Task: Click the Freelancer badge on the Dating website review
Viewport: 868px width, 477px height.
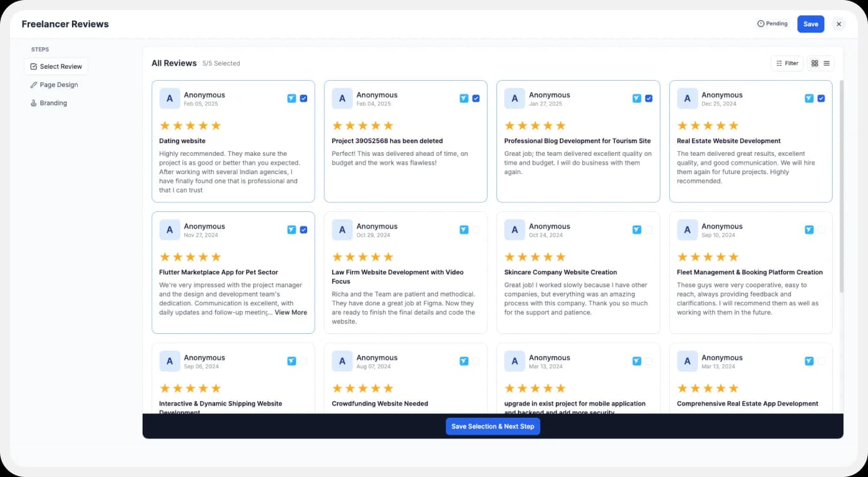Action: (291, 98)
